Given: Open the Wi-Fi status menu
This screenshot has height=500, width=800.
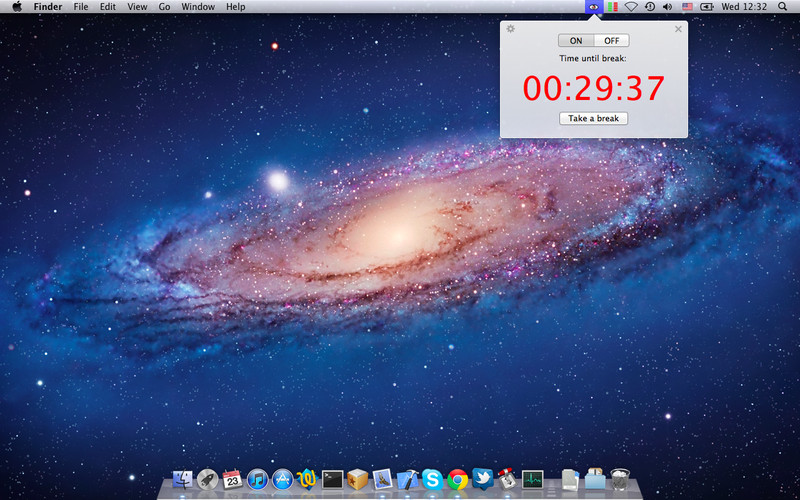Looking at the screenshot, I should tap(631, 7).
